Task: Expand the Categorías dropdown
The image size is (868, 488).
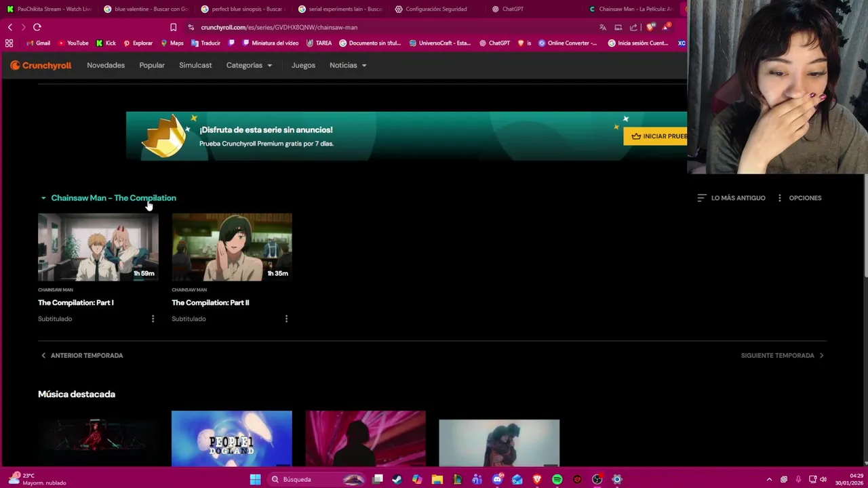Action: coord(249,65)
